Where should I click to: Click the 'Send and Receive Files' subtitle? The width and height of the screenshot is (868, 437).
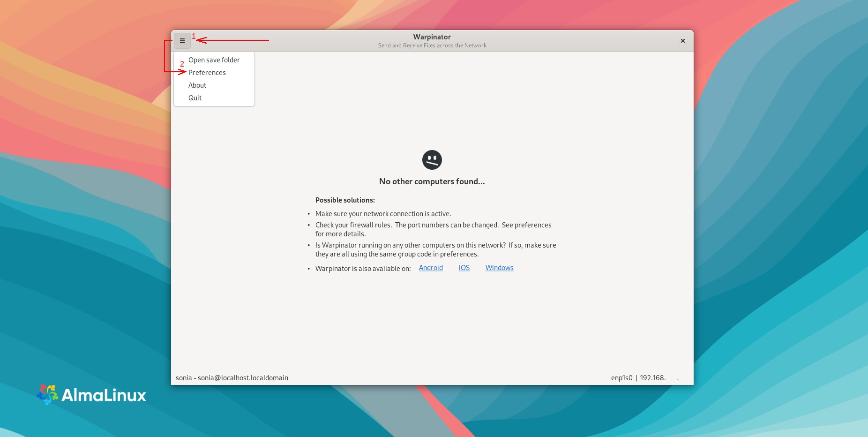tap(432, 45)
